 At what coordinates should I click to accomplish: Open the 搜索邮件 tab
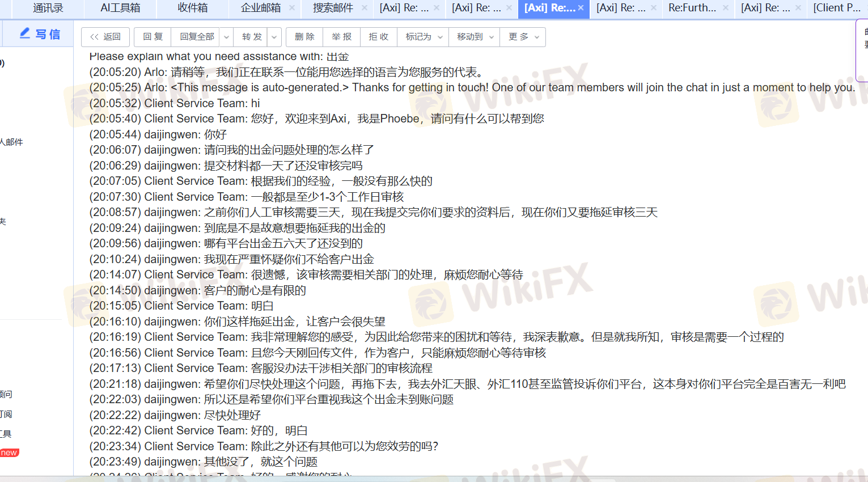(x=333, y=8)
